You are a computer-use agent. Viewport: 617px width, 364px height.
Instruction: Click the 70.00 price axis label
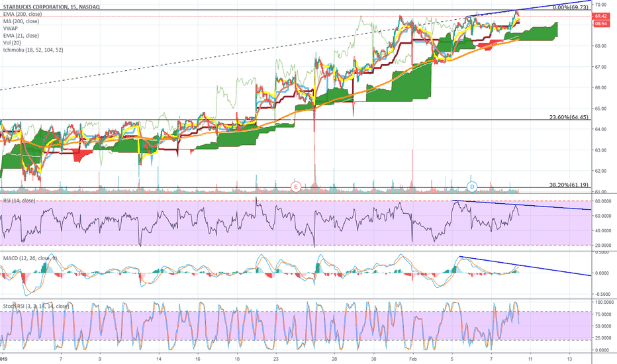600,5
